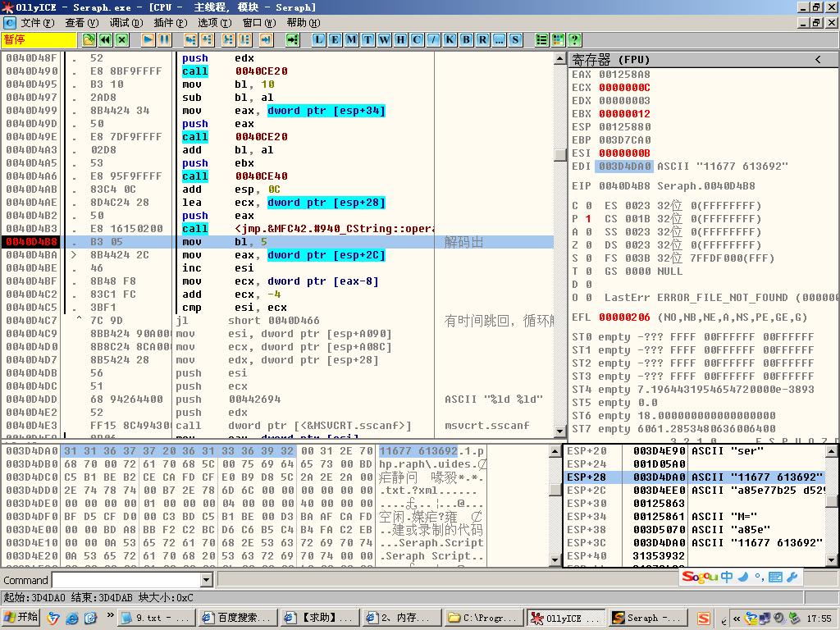Image resolution: width=840 pixels, height=630 pixels.
Task: Click the registers panel header arrow
Action: point(818,59)
